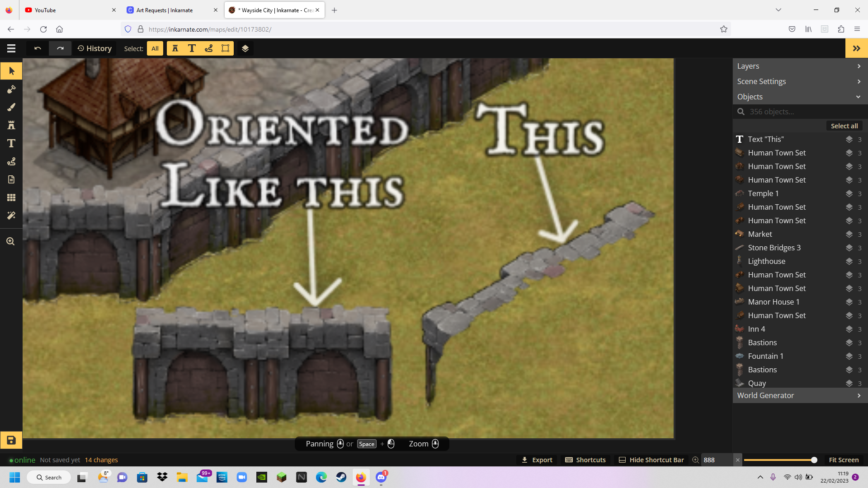
Task: Open Minecraft from the taskbar
Action: pos(282,477)
